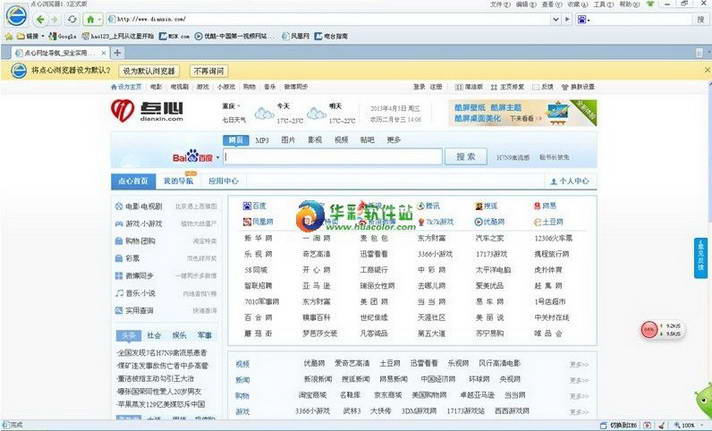The height and width of the screenshot is (431, 712).
Task: Dismiss the yellow default-browser notification bar
Action: [707, 70]
